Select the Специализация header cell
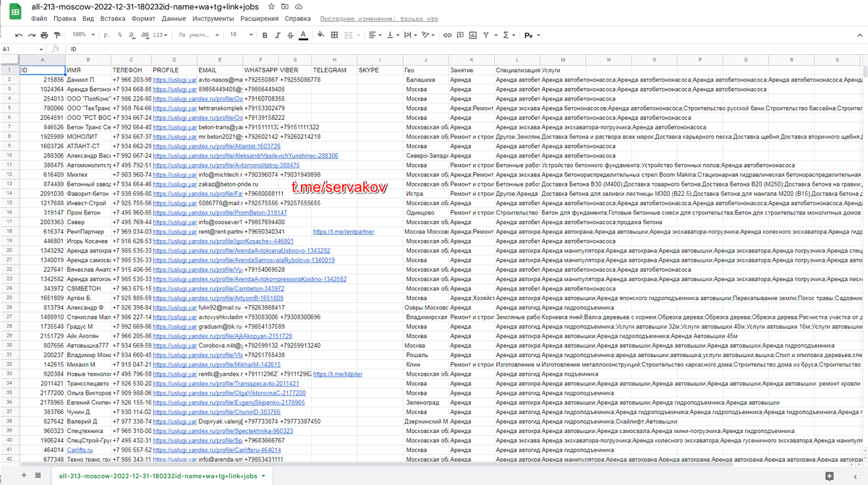Image resolution: width=868 pixels, height=485 pixels. click(517, 70)
